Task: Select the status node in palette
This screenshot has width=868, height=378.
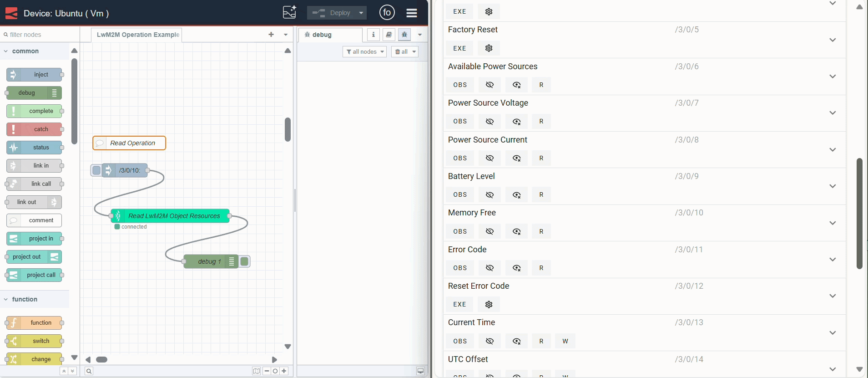Action: coord(35,148)
